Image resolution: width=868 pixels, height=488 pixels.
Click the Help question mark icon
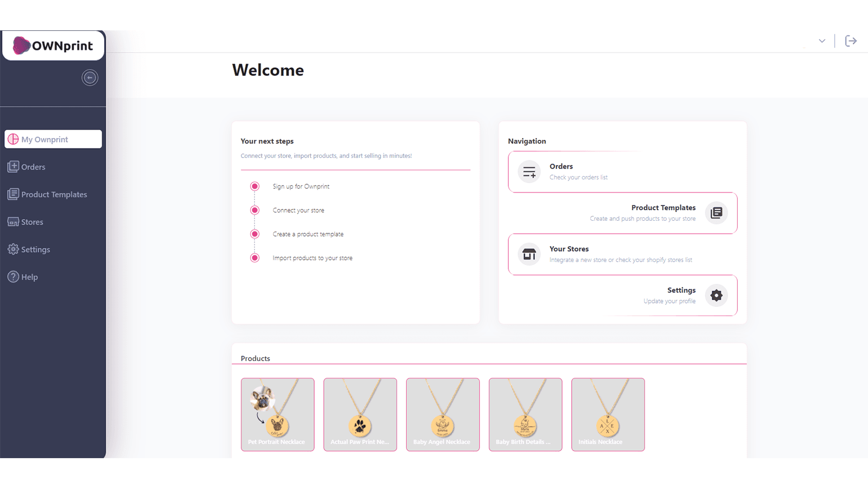(x=13, y=277)
